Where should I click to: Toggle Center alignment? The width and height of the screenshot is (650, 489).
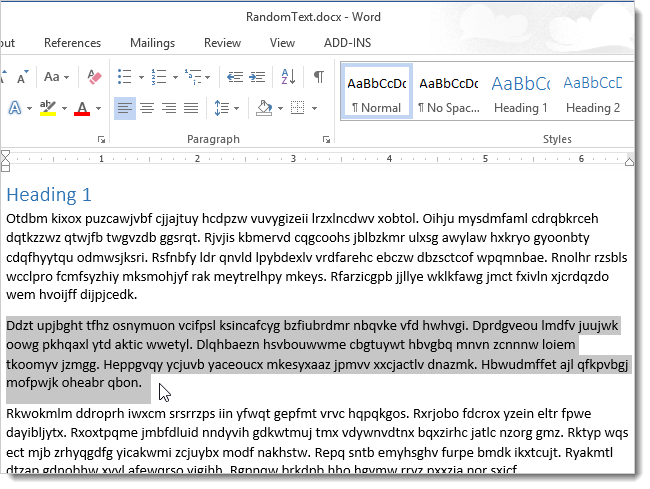147,108
